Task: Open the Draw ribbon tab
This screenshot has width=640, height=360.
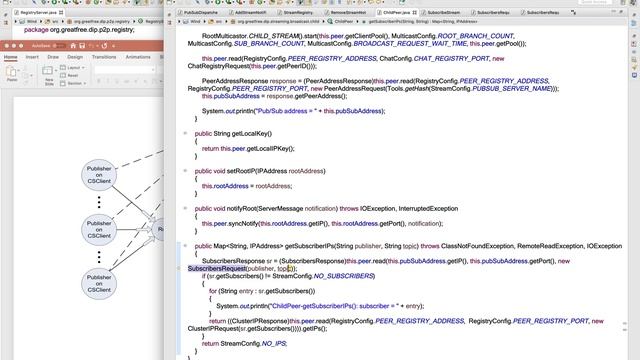Action: (x=53, y=57)
